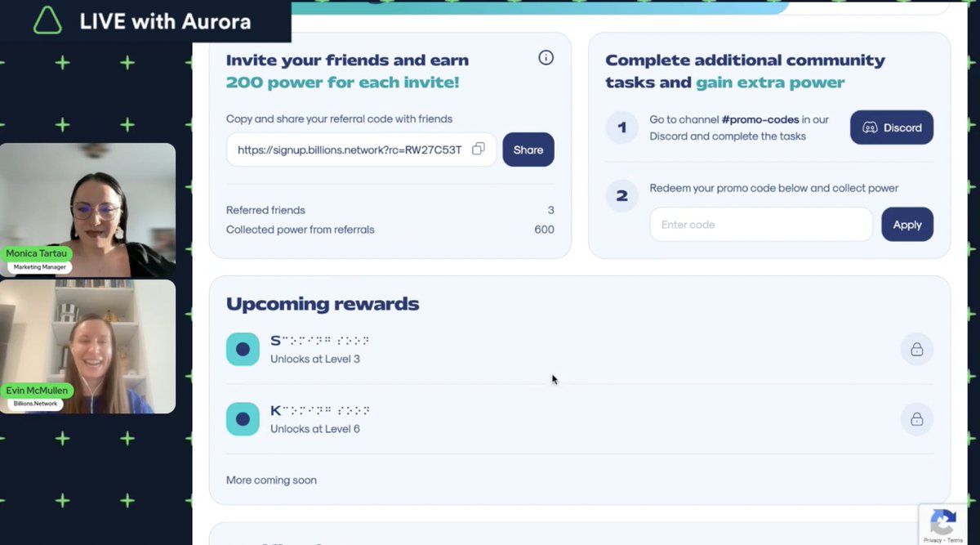The width and height of the screenshot is (980, 545).
Task: Click the 'LIVE with Aurora' title
Action: coord(165,21)
